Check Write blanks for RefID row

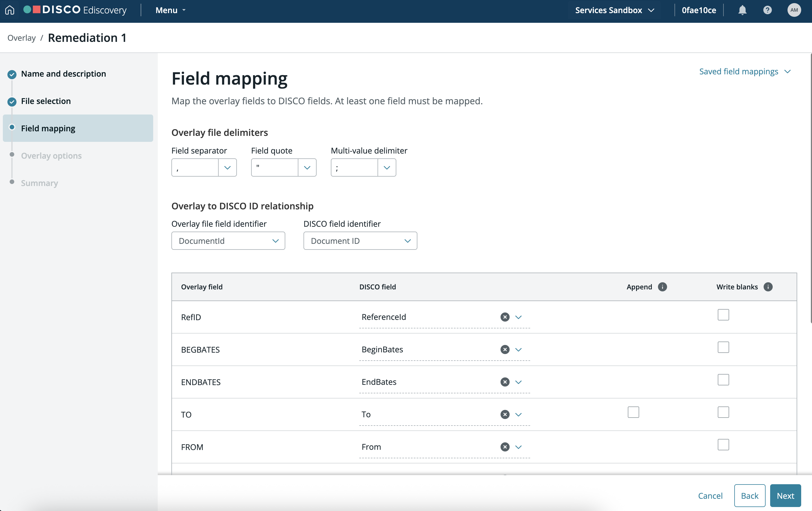[x=723, y=315]
